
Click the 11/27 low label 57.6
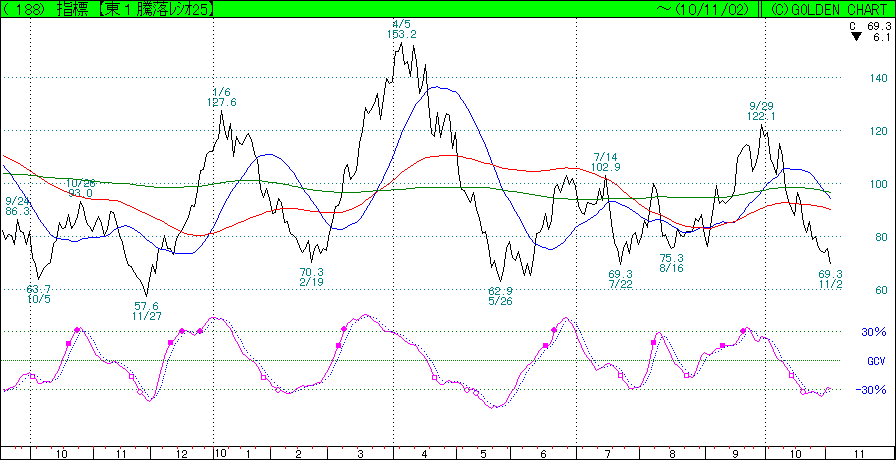[147, 305]
